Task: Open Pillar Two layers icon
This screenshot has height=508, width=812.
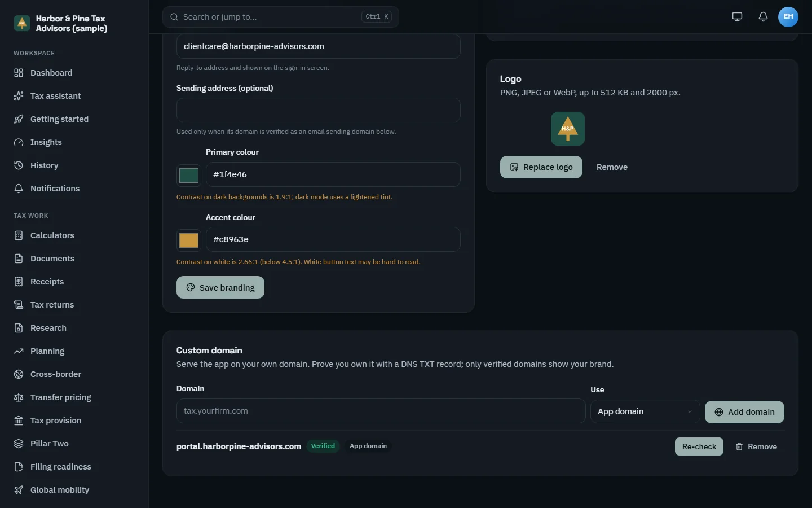Action: tap(19, 444)
